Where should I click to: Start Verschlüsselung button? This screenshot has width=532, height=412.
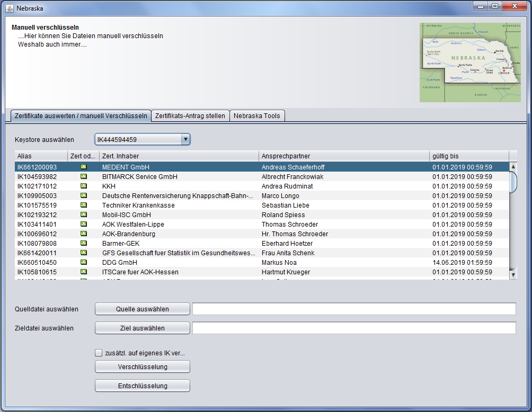[142, 366]
